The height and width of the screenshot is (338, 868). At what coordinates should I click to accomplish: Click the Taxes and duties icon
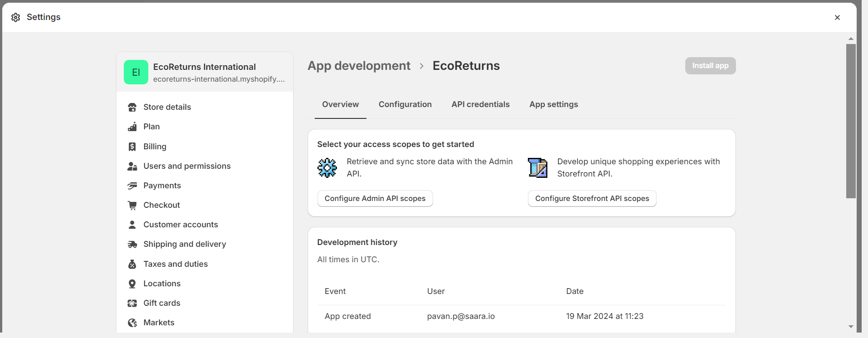(132, 264)
